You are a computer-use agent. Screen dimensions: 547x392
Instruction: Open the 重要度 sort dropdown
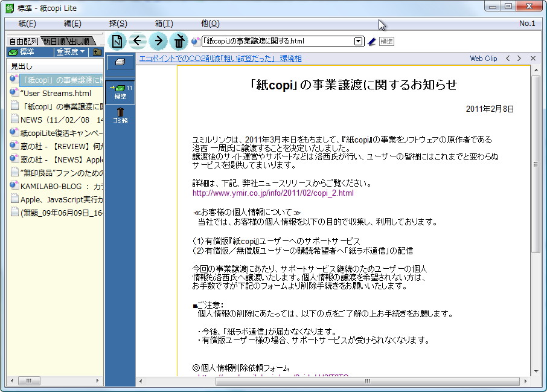tap(68, 53)
